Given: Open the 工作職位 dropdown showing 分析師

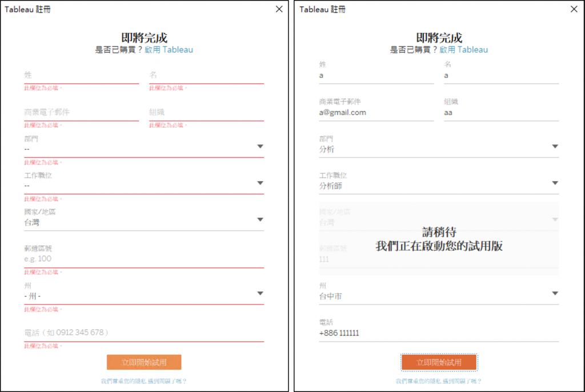Looking at the screenshot, I should [439, 182].
